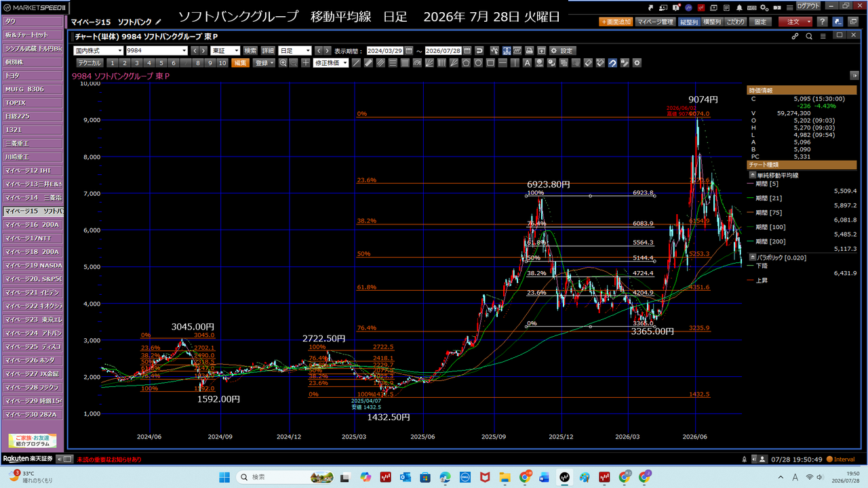Insert an icon stamp on chart
This screenshot has width=868, height=488.
click(539, 63)
